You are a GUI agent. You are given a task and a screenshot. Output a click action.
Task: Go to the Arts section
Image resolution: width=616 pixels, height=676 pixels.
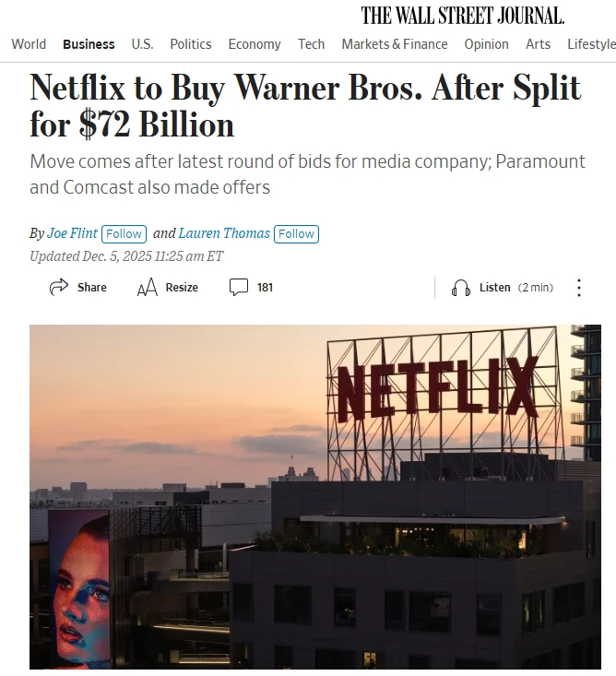coord(538,44)
